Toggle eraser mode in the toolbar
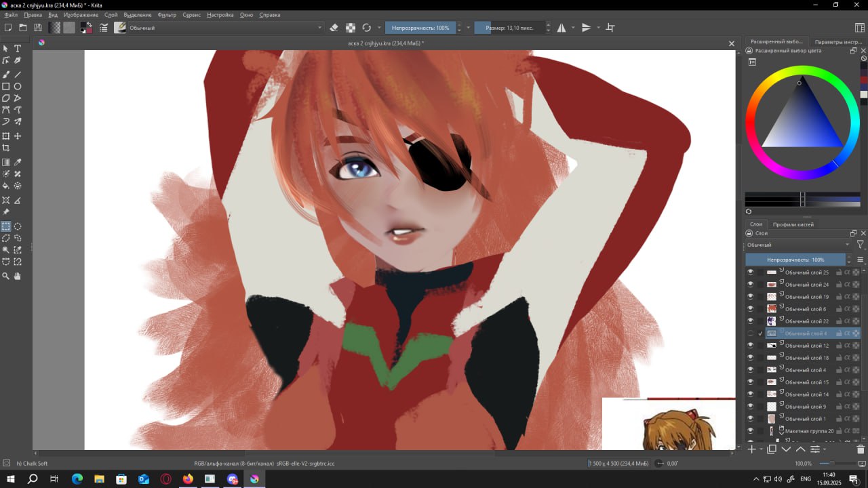 334,28
